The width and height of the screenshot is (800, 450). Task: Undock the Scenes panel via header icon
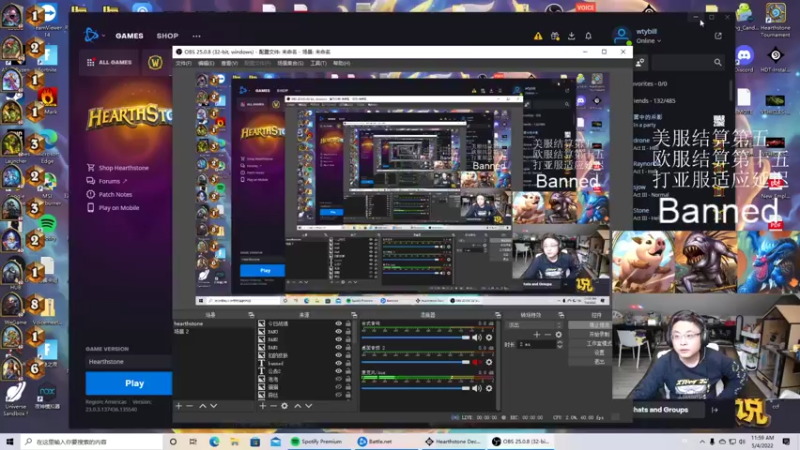pyautogui.click(x=251, y=315)
